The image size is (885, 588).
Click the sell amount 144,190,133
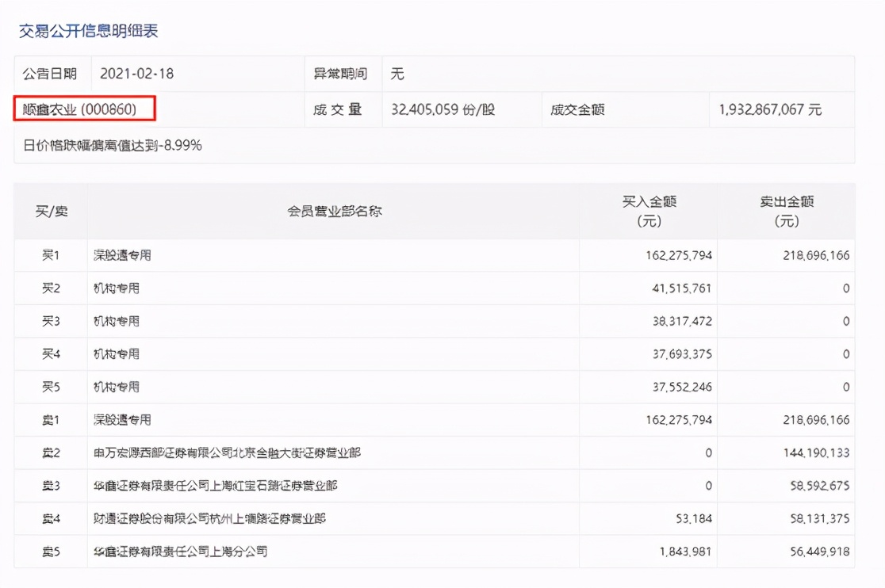[x=816, y=452]
